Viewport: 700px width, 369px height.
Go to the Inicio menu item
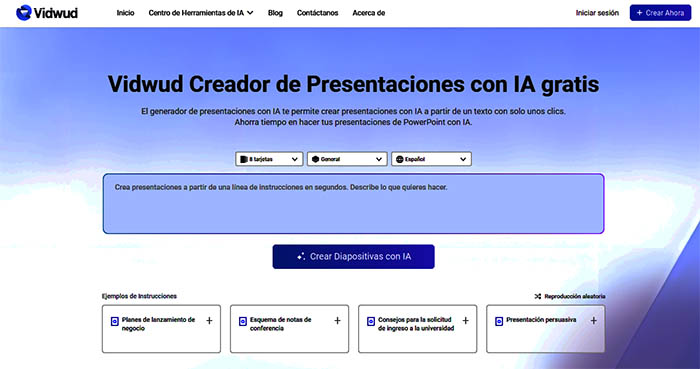tap(125, 13)
